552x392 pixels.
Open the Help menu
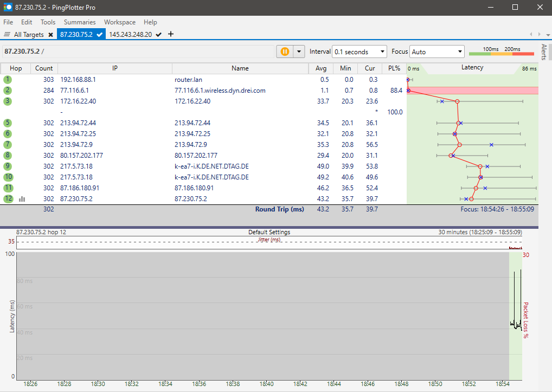pyautogui.click(x=150, y=22)
